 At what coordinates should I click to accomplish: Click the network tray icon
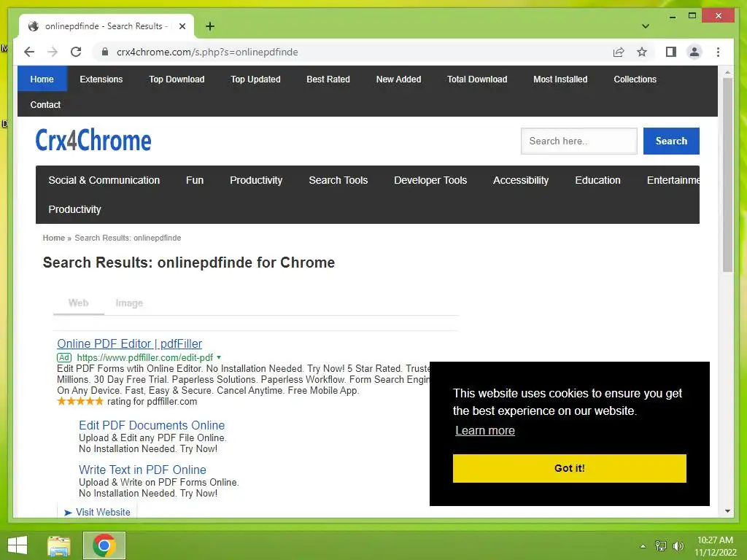coord(660,546)
